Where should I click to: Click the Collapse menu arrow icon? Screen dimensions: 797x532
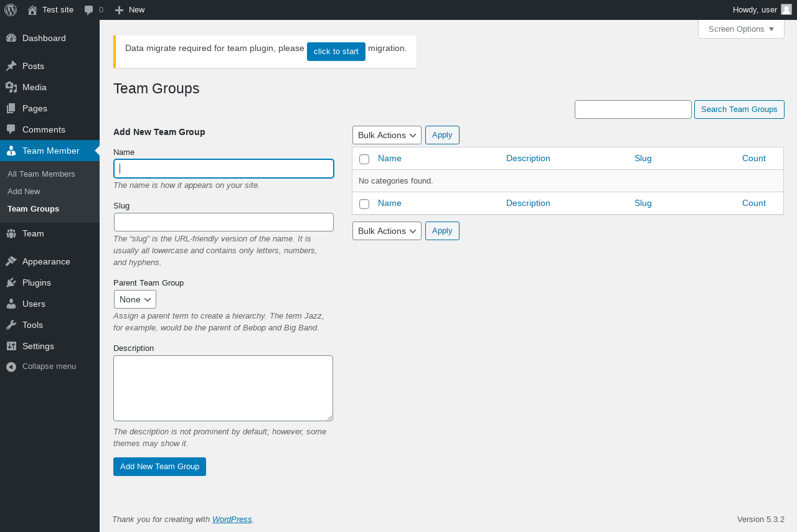coord(11,366)
